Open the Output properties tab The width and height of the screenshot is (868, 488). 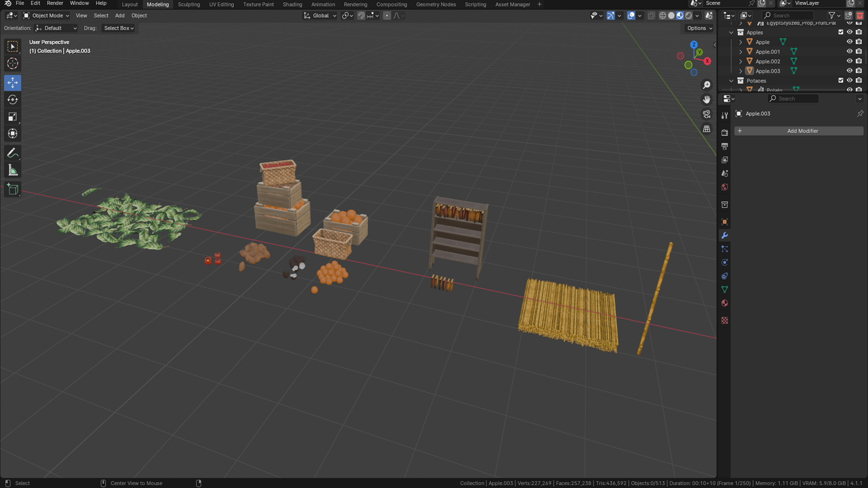[724, 146]
